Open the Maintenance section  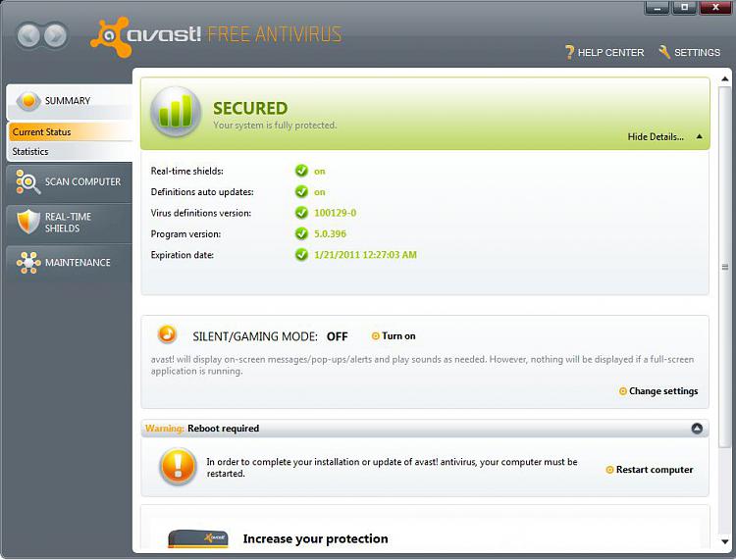70,263
